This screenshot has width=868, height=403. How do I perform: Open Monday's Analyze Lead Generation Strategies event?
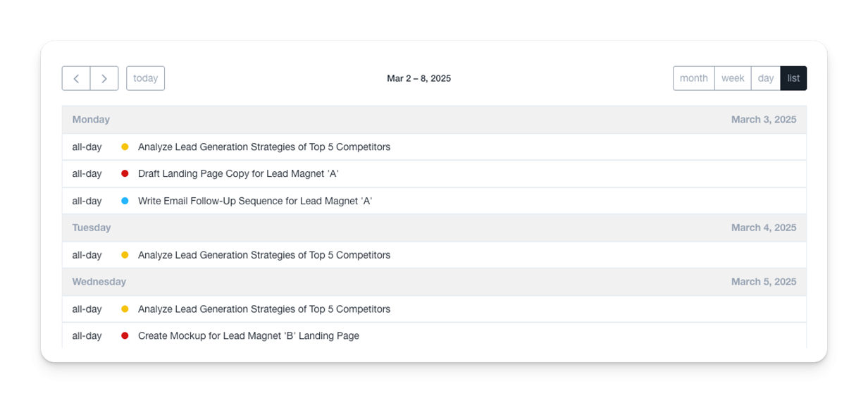pos(264,147)
